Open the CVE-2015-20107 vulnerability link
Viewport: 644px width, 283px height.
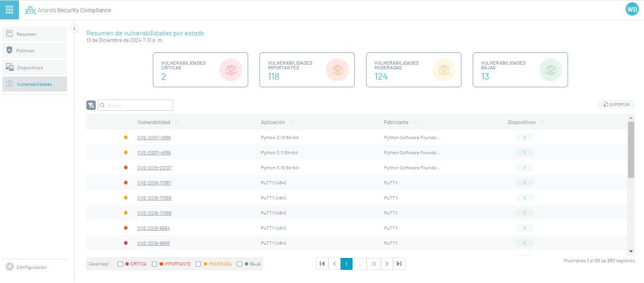(154, 168)
